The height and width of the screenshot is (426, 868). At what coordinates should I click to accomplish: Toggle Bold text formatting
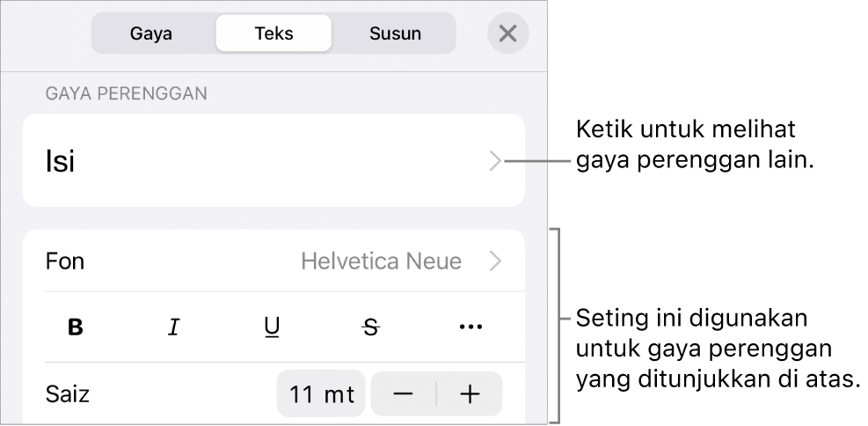(x=76, y=327)
